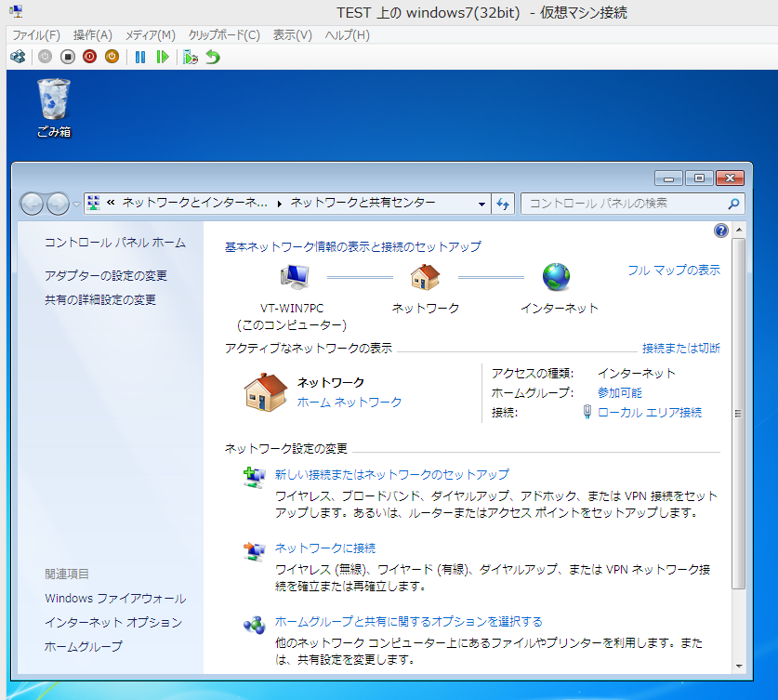Click the large home network house icon
The image size is (778, 700).
(266, 392)
